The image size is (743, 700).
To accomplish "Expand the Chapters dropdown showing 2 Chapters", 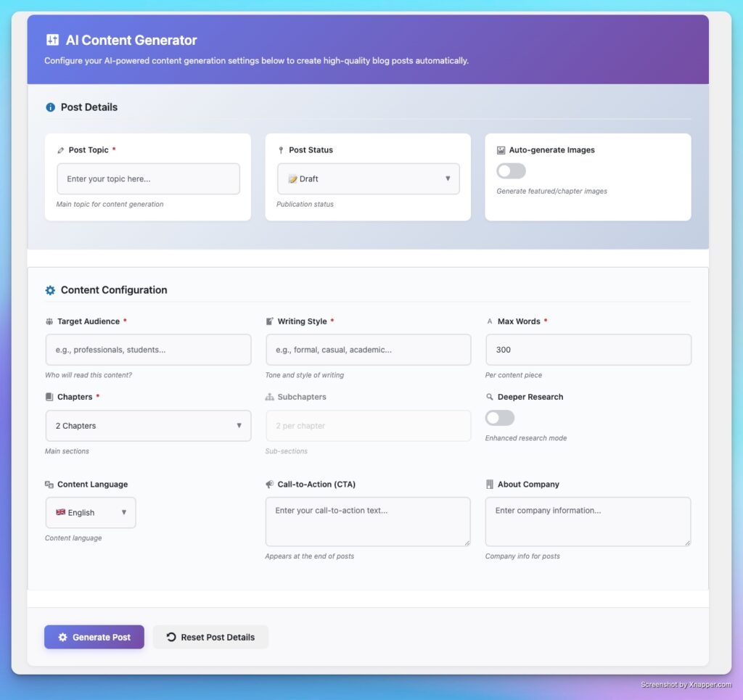I will tap(148, 426).
